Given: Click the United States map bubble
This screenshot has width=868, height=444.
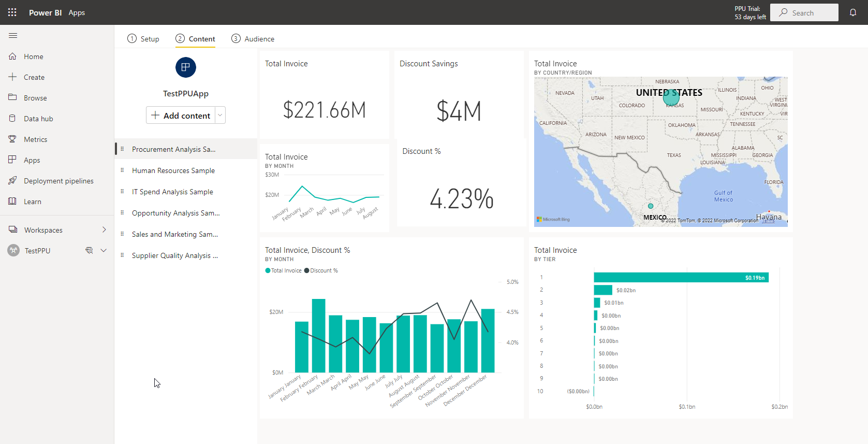Looking at the screenshot, I should [671, 97].
